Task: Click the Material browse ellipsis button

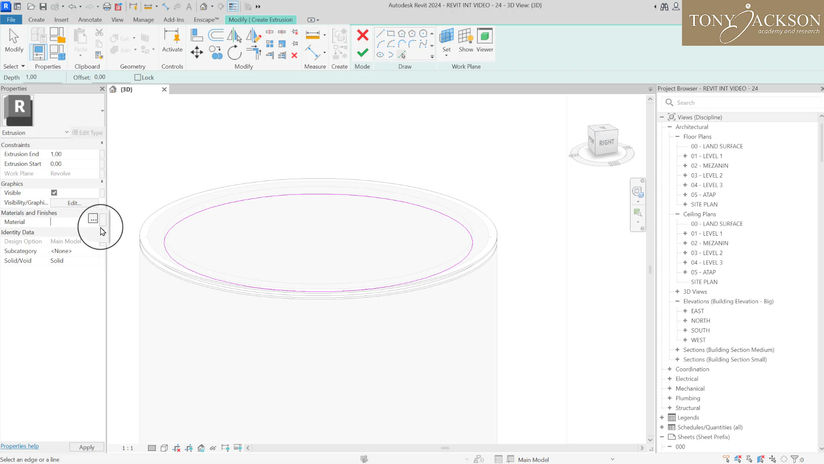Action: [x=93, y=218]
